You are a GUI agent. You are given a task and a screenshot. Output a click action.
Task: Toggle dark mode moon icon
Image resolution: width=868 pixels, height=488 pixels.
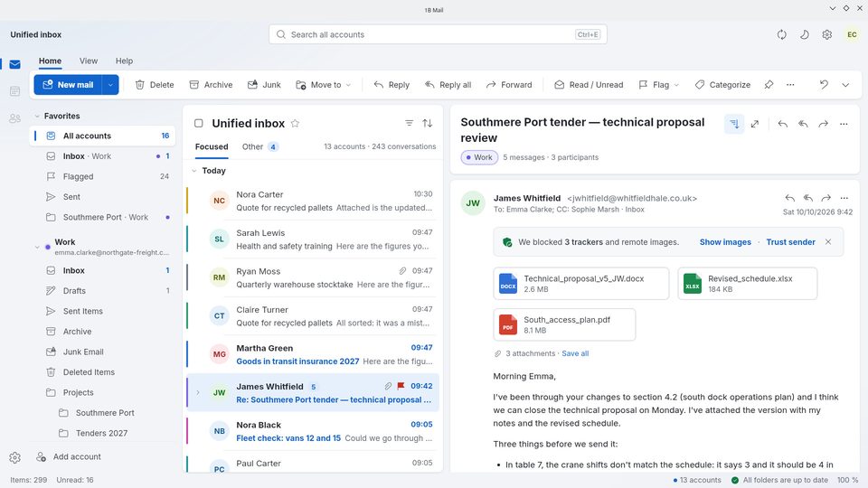point(805,34)
